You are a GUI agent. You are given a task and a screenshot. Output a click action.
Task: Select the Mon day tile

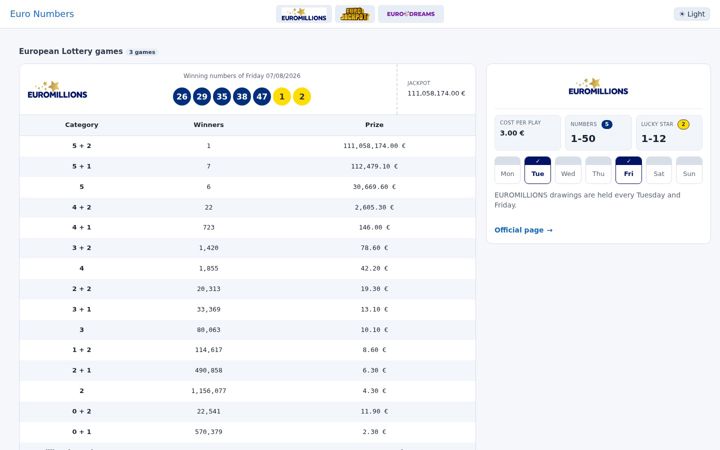(507, 170)
